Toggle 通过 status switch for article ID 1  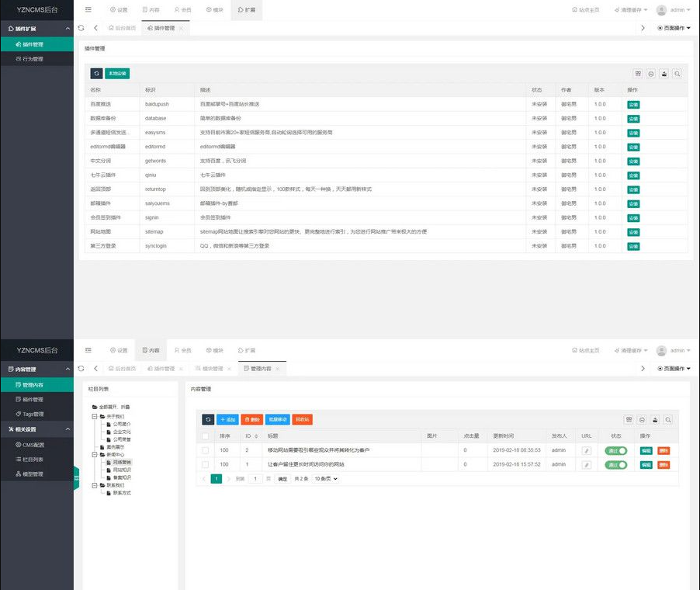coord(616,465)
